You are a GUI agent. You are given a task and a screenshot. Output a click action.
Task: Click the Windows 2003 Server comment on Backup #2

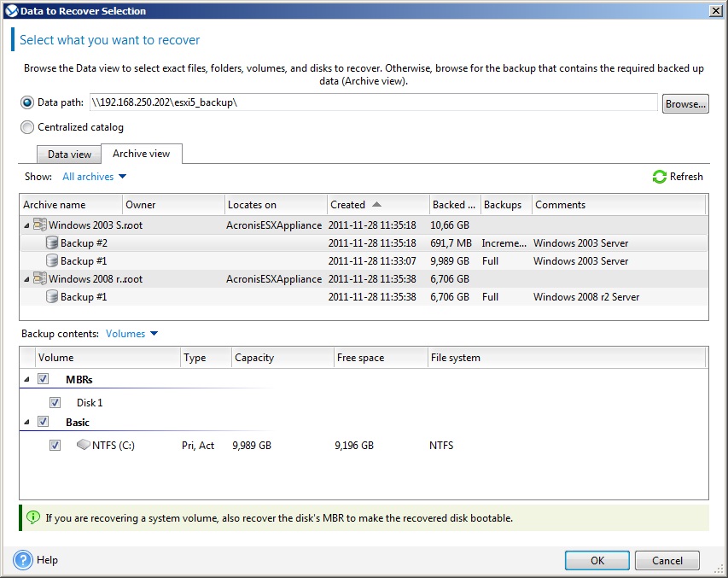tap(581, 243)
